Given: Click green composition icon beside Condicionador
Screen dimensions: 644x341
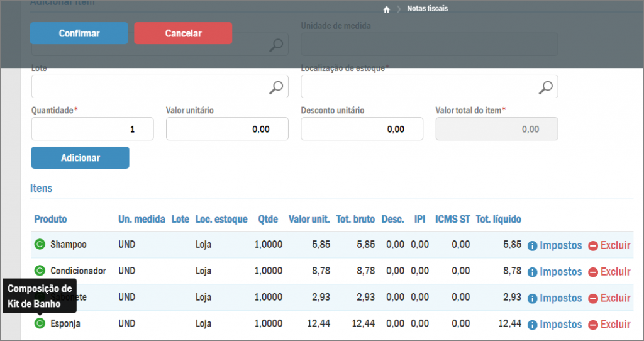Looking at the screenshot, I should [x=40, y=271].
